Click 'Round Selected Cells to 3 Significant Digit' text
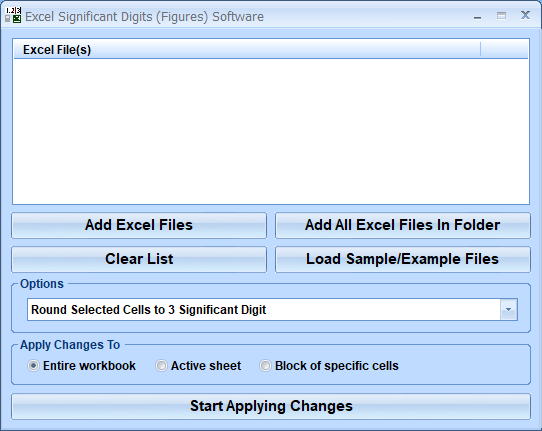 point(149,310)
